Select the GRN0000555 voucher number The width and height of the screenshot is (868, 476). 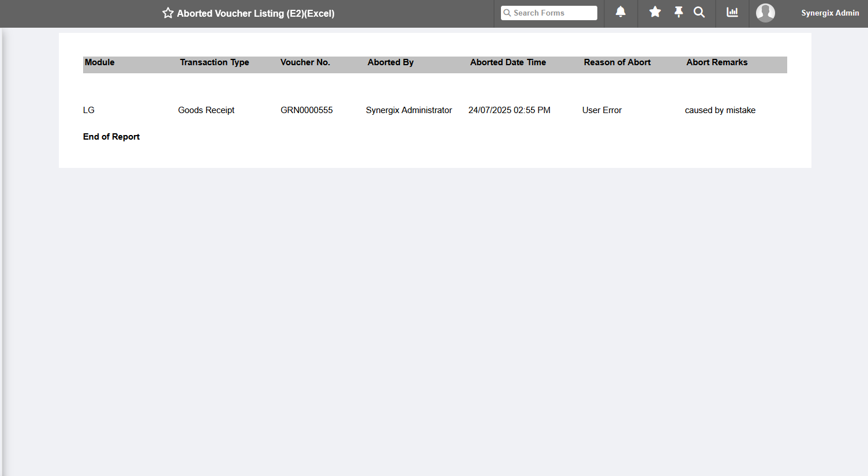click(x=306, y=110)
